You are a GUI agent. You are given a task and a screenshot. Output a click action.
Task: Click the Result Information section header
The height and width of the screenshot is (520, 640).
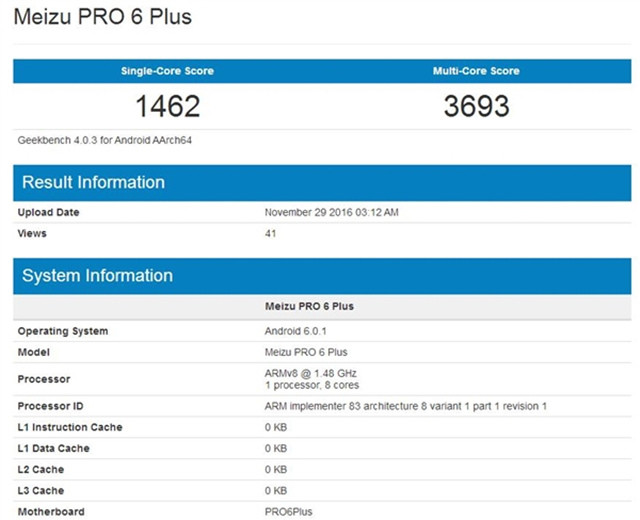coord(93,182)
